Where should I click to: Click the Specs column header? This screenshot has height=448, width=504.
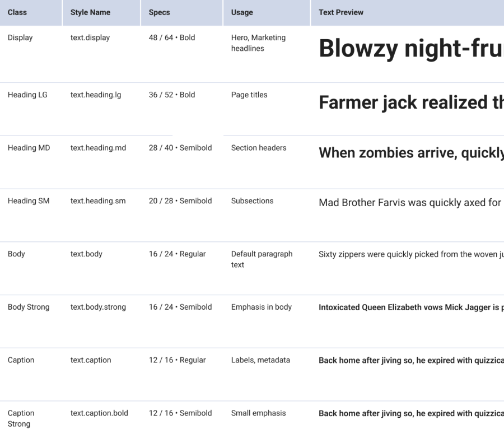[159, 12]
